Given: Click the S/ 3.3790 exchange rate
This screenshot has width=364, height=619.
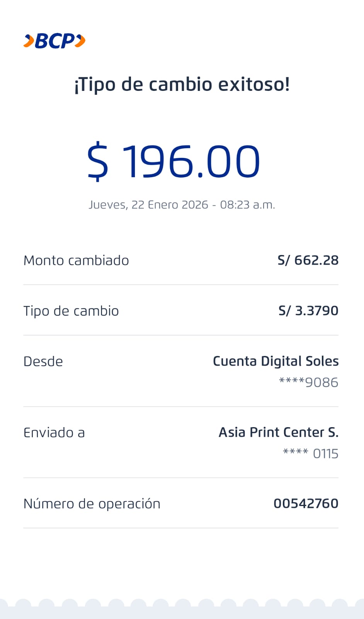Looking at the screenshot, I should (308, 311).
